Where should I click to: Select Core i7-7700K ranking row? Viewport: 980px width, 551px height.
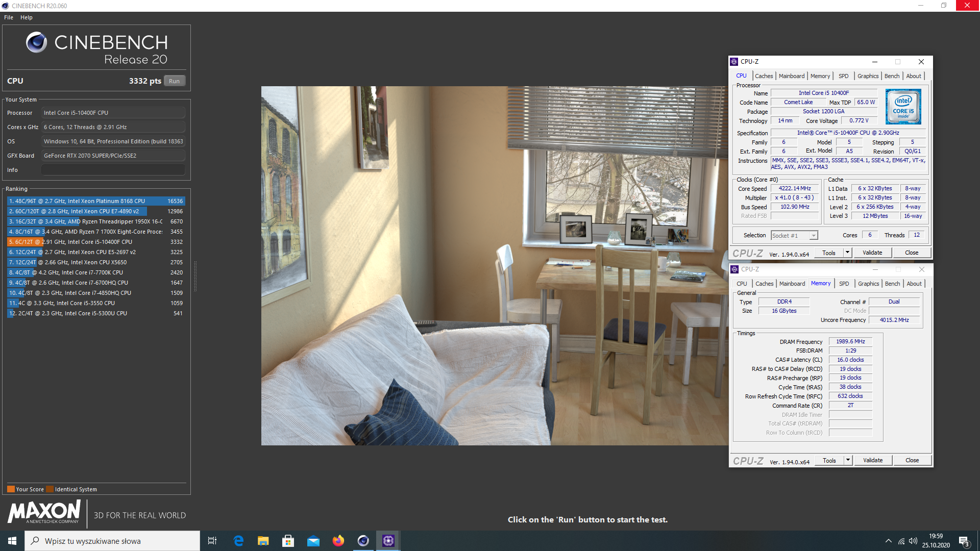96,272
